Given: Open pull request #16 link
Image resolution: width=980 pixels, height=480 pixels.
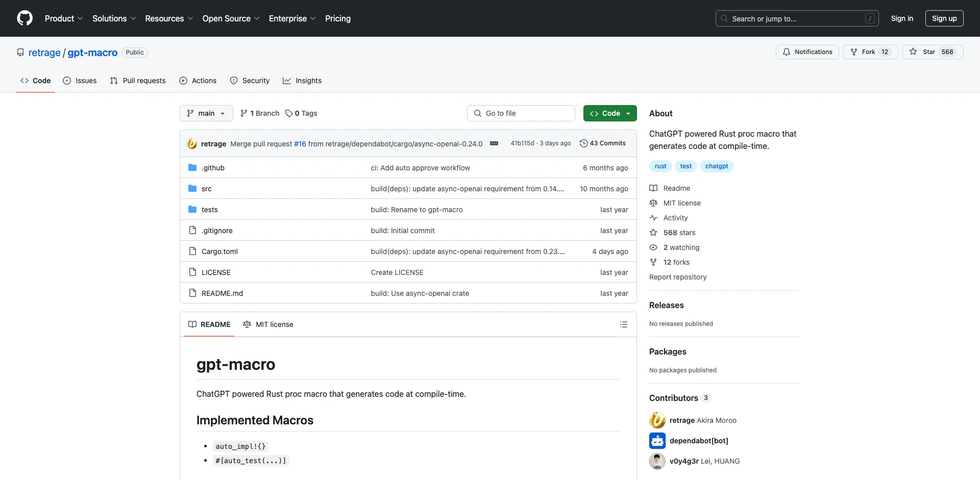Looking at the screenshot, I should point(300,144).
